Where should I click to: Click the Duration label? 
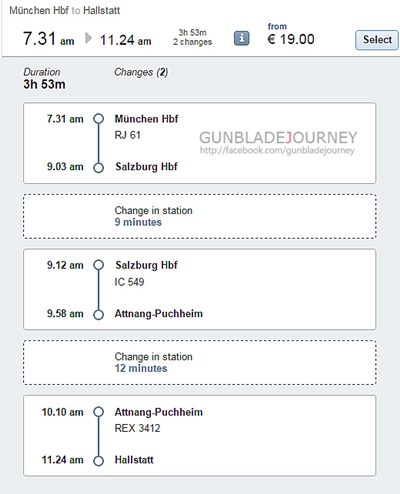pyautogui.click(x=42, y=72)
